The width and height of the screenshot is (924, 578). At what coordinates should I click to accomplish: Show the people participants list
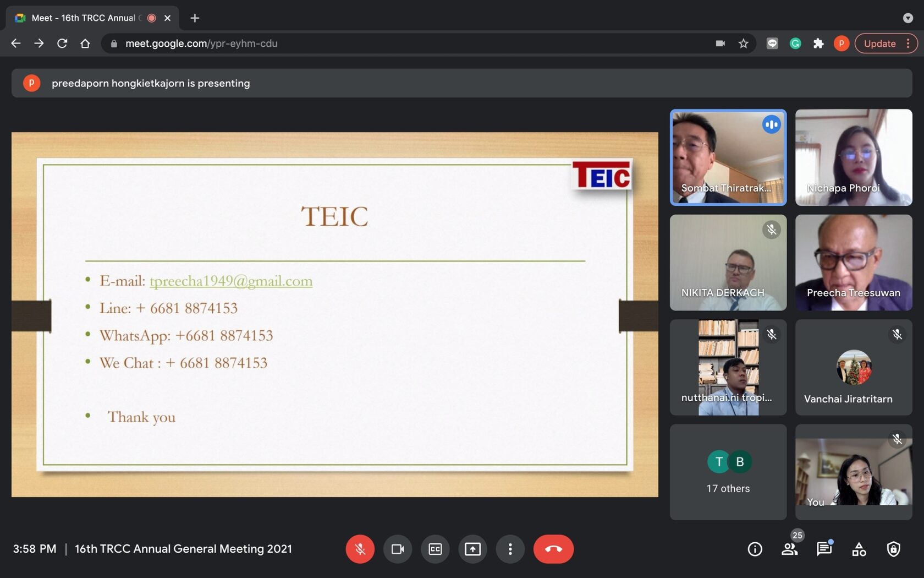[789, 549]
